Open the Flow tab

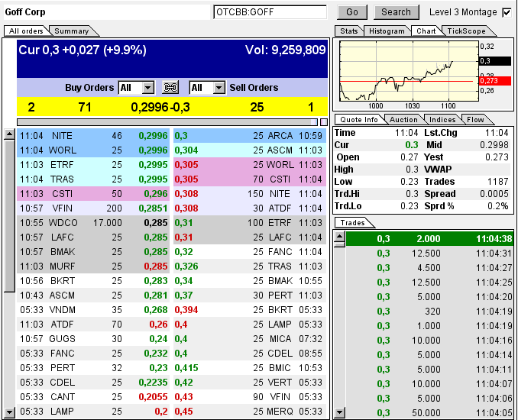coord(475,120)
